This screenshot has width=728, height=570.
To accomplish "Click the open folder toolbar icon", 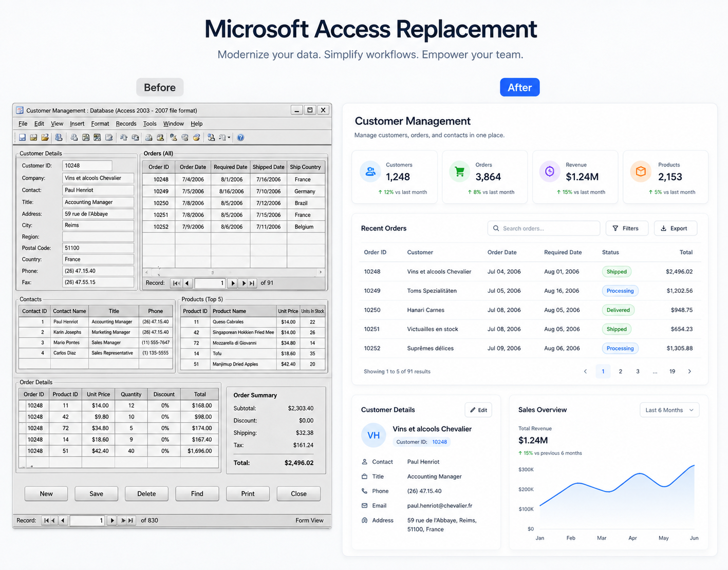I will pos(45,138).
